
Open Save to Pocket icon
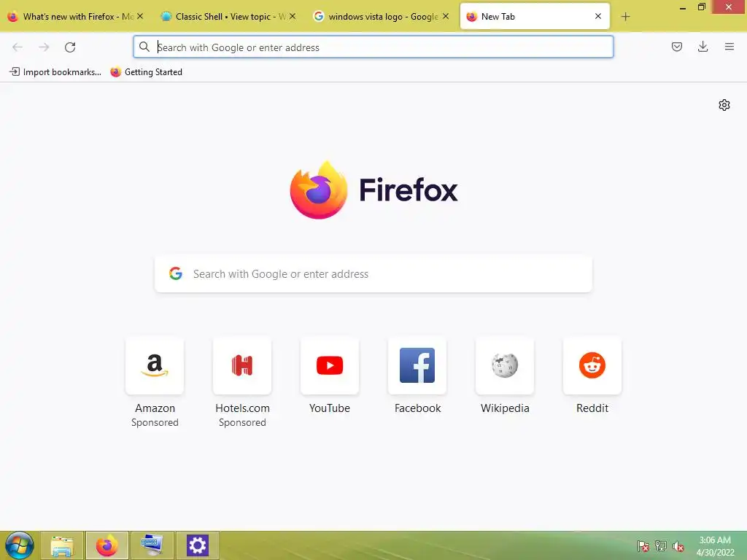click(676, 47)
